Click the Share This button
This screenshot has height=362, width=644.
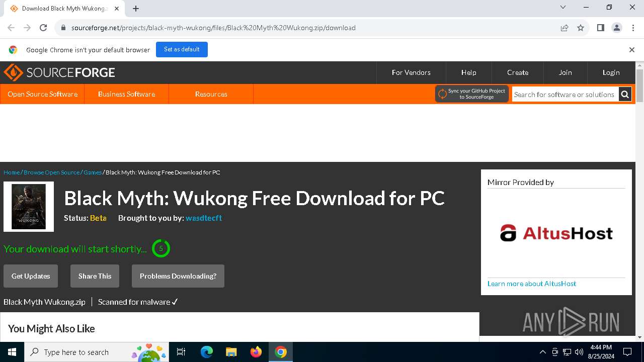coord(95,276)
